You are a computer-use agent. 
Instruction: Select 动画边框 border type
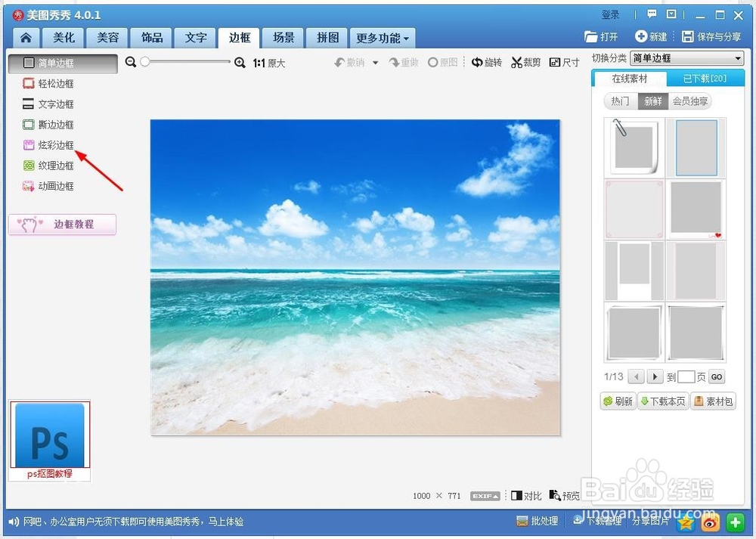click(48, 186)
